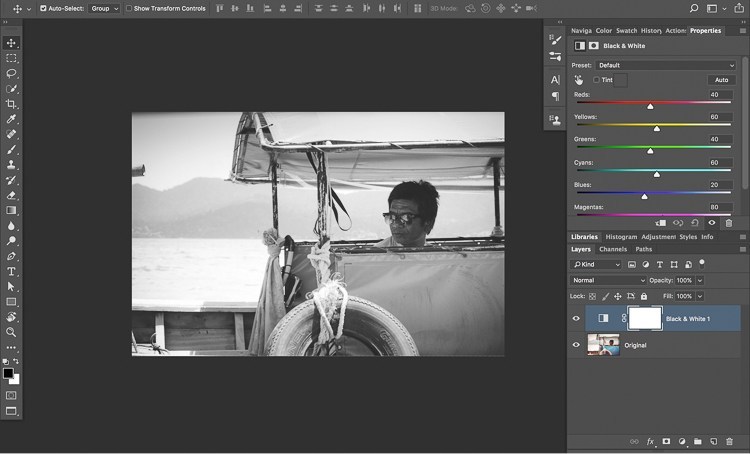This screenshot has width=750, height=454.
Task: Toggle adjustment visibility eye in Properties
Action: 712,223
